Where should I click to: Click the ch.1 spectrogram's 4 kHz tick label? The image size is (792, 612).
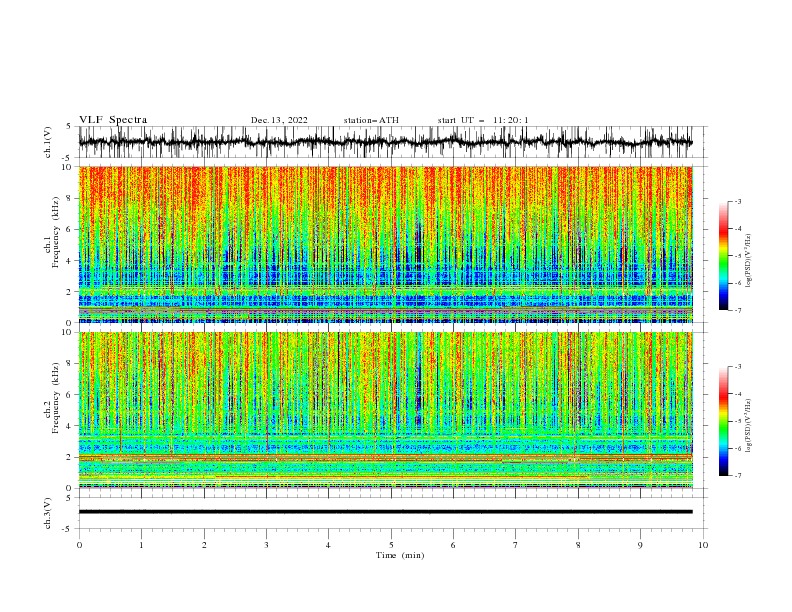(x=70, y=261)
